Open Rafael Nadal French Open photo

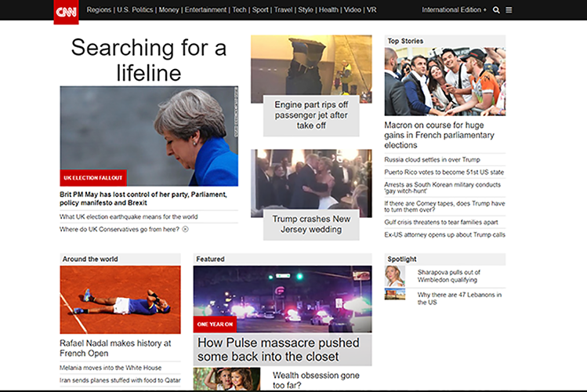click(120, 300)
